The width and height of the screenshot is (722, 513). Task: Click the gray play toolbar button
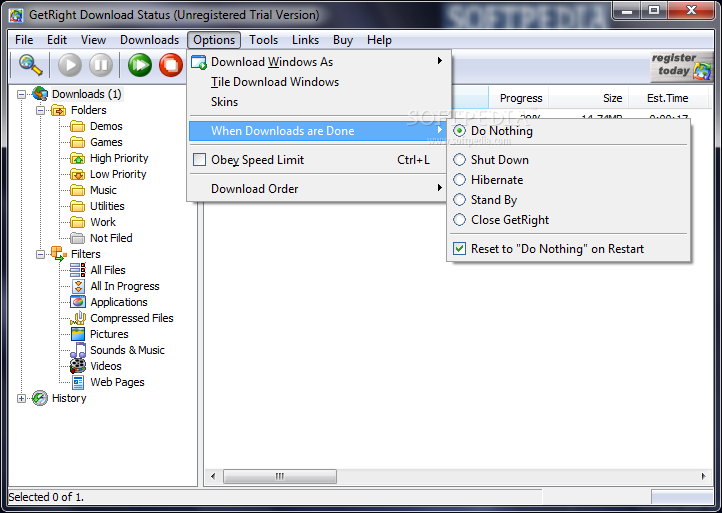click(70, 64)
